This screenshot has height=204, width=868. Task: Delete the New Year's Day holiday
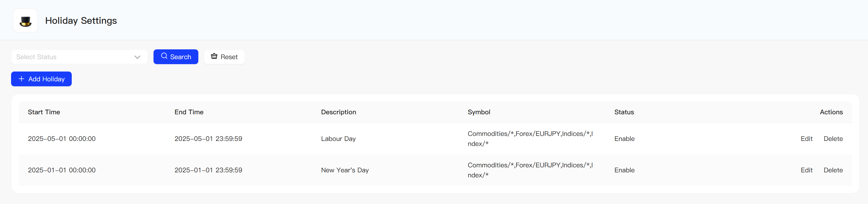click(833, 170)
